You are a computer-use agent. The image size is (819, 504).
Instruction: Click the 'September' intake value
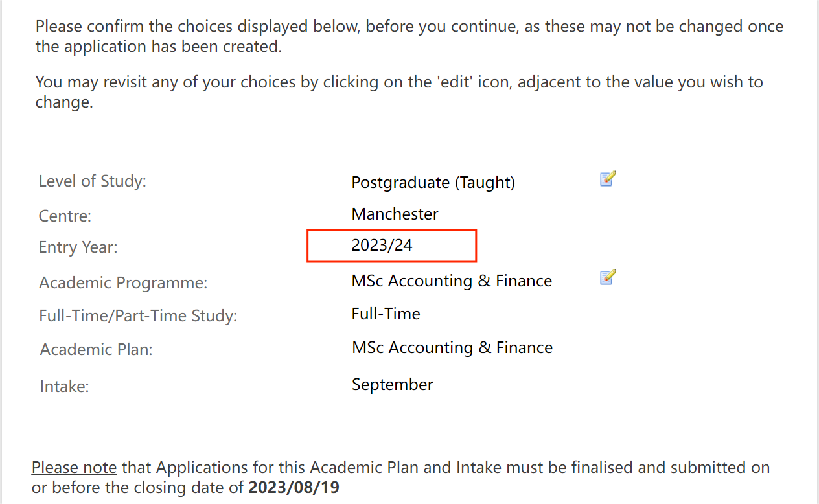click(x=392, y=384)
